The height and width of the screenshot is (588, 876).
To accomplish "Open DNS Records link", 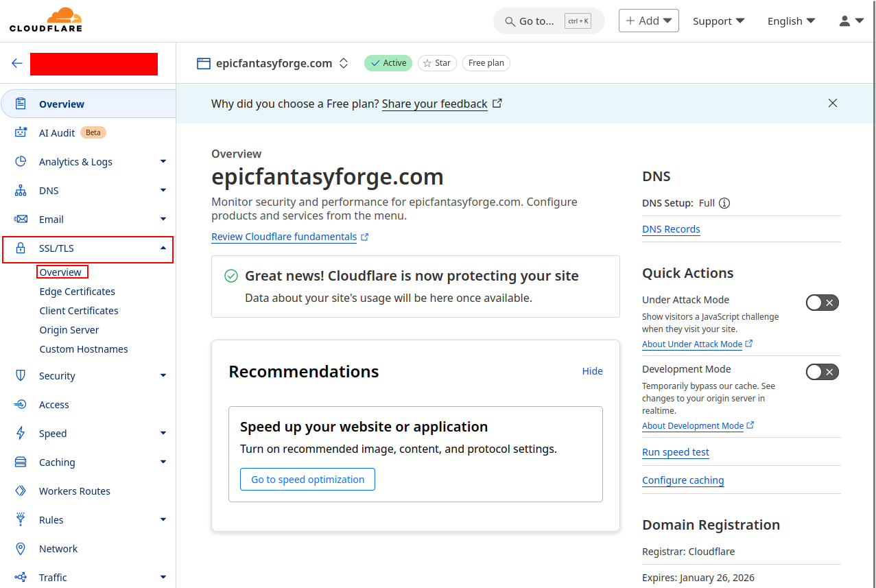I will pyautogui.click(x=671, y=229).
